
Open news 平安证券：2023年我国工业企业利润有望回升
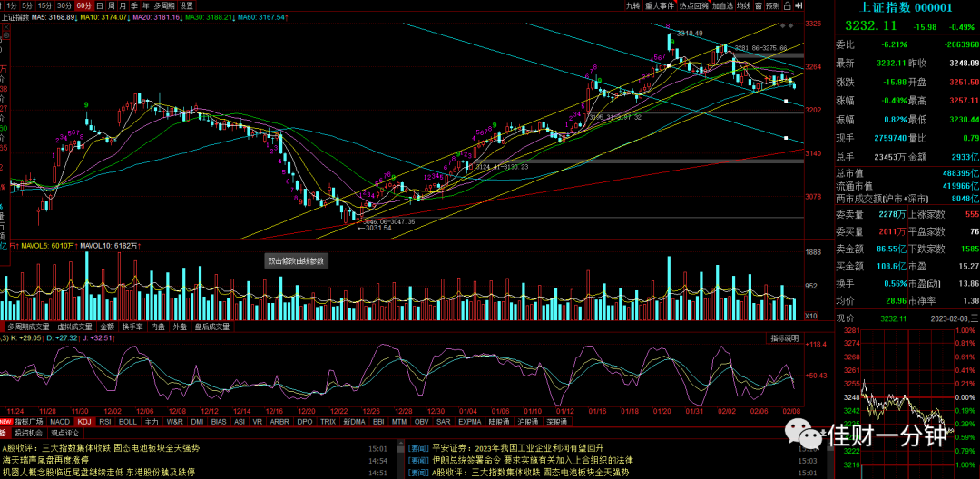pos(518,448)
